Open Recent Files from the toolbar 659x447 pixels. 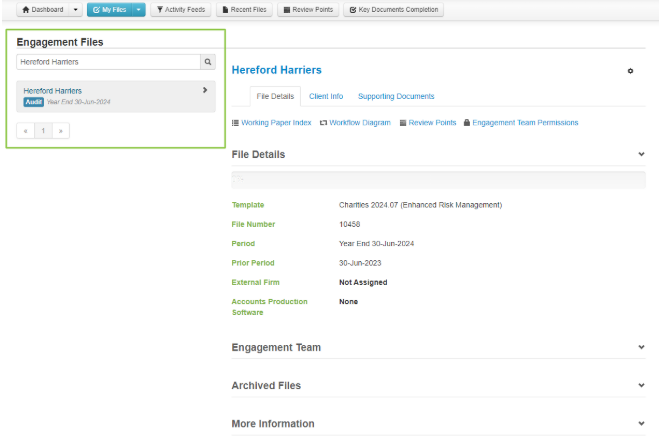pos(244,10)
